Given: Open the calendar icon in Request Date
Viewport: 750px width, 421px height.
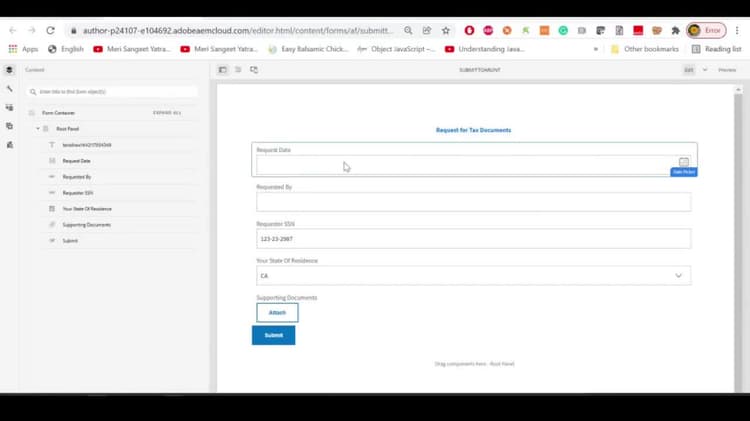Looking at the screenshot, I should 684,161.
